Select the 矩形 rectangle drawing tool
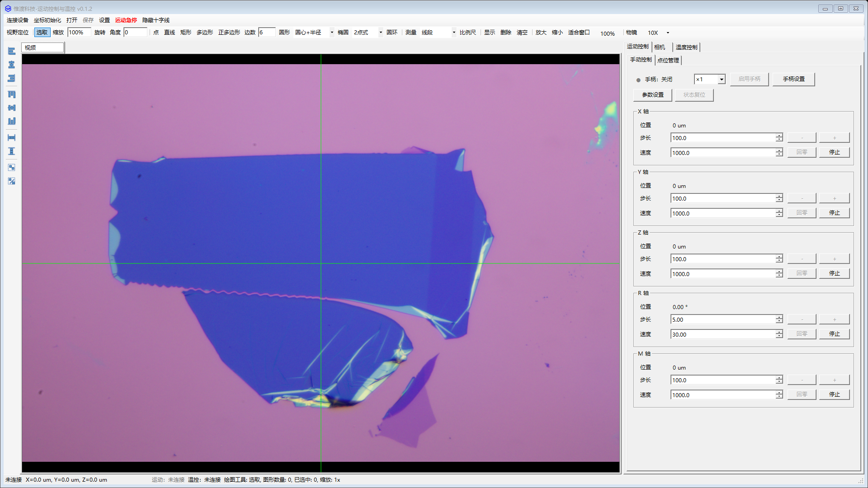 tap(186, 33)
